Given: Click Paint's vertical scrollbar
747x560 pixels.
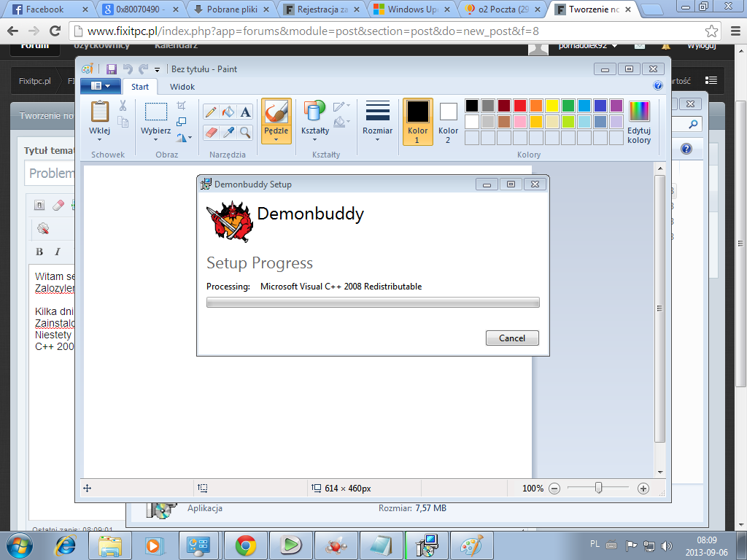Looking at the screenshot, I should tap(659, 308).
